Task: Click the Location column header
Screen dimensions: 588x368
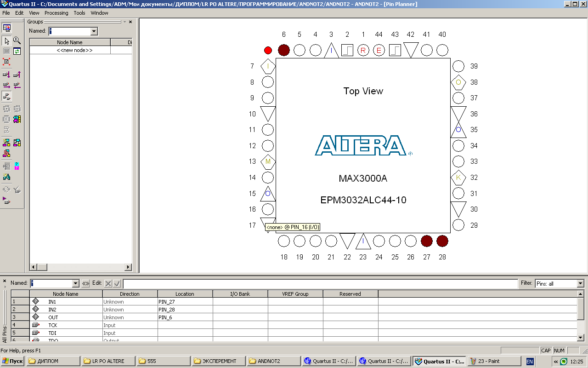Action: click(185, 294)
